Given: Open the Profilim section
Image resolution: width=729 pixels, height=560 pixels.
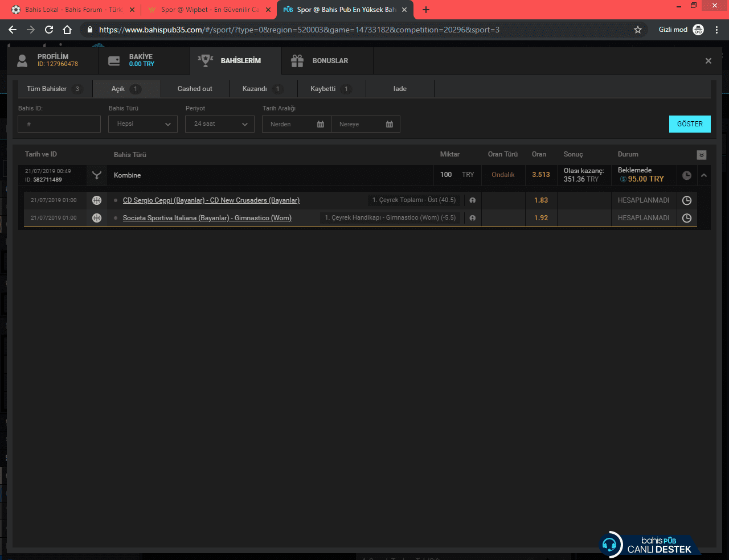Looking at the screenshot, I should pos(52,60).
